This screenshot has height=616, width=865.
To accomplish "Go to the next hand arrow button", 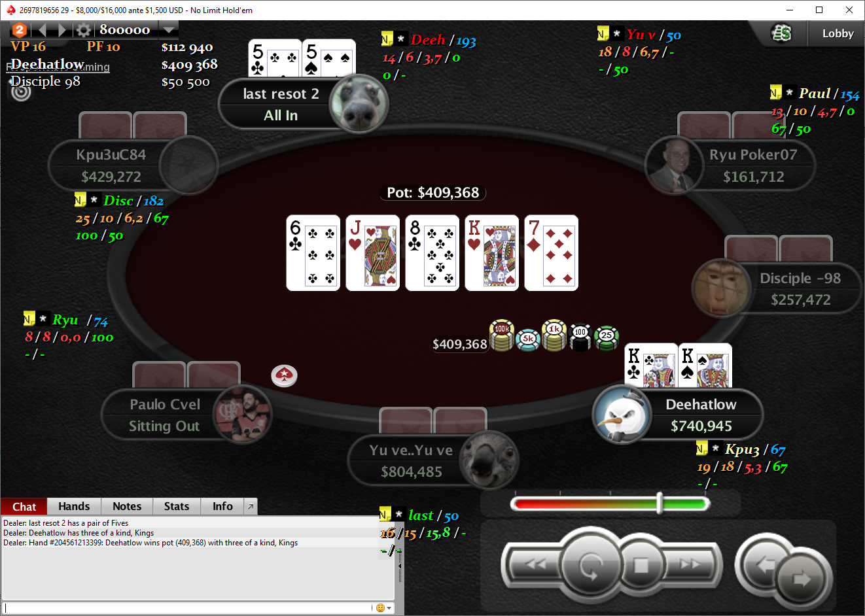I will pyautogui.click(x=802, y=579).
